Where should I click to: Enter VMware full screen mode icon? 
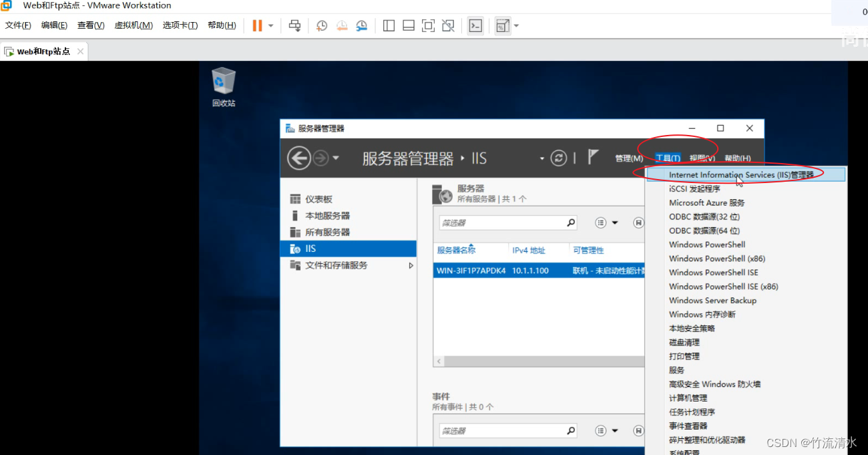[x=429, y=26]
